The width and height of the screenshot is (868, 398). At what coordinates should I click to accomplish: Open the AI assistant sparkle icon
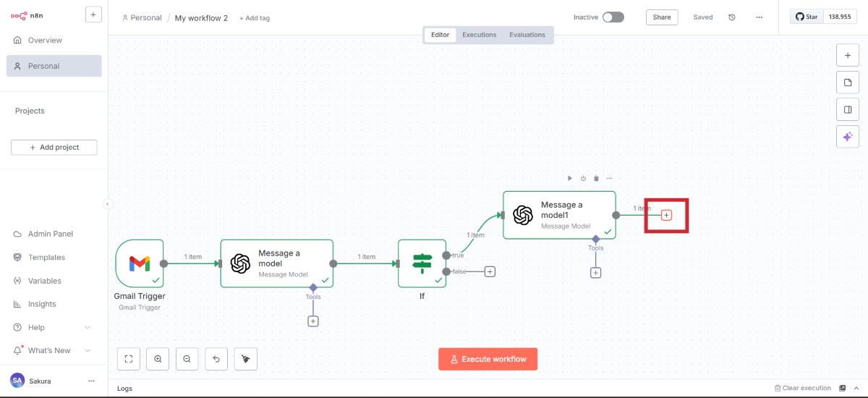point(847,136)
